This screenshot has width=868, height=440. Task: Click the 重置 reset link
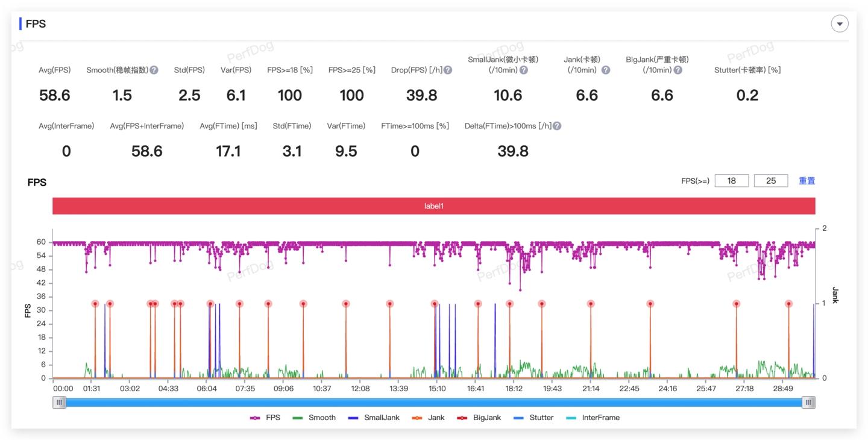tap(807, 181)
